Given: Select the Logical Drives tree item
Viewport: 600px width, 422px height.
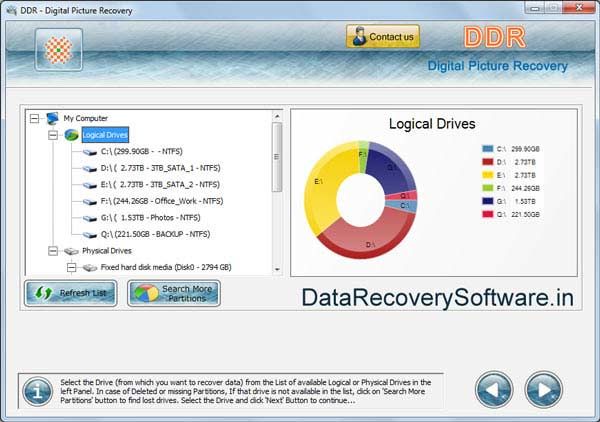Looking at the screenshot, I should click(105, 135).
